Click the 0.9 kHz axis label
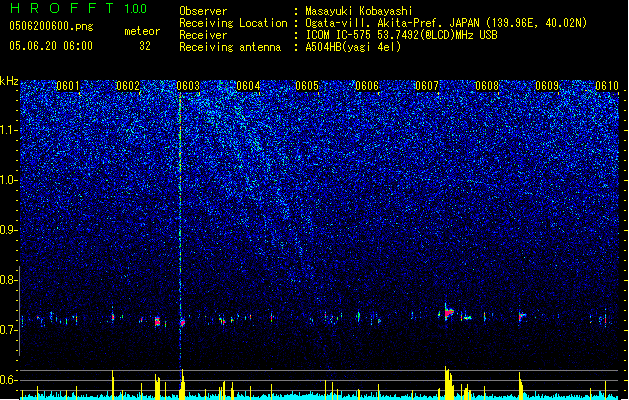 pyautogui.click(x=9, y=230)
